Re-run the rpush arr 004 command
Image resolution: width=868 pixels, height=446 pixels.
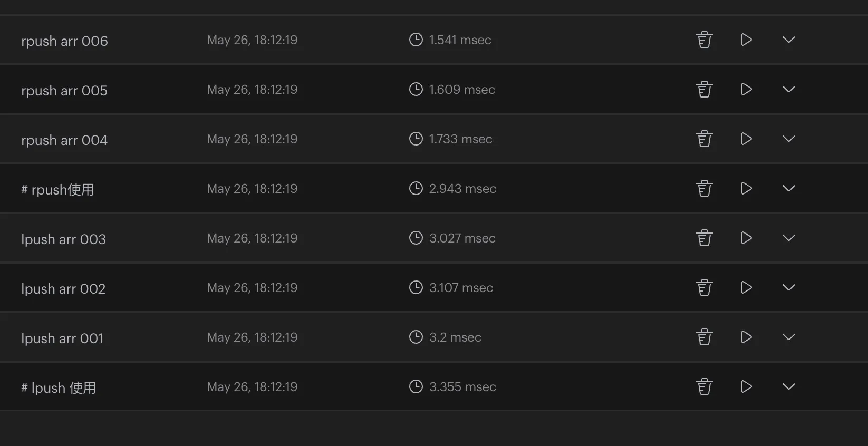pyautogui.click(x=746, y=139)
